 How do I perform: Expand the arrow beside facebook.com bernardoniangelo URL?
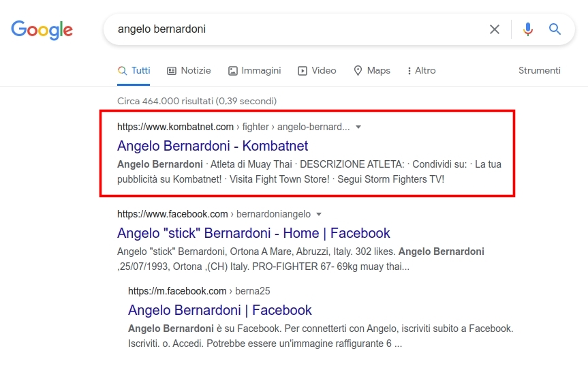click(x=319, y=215)
